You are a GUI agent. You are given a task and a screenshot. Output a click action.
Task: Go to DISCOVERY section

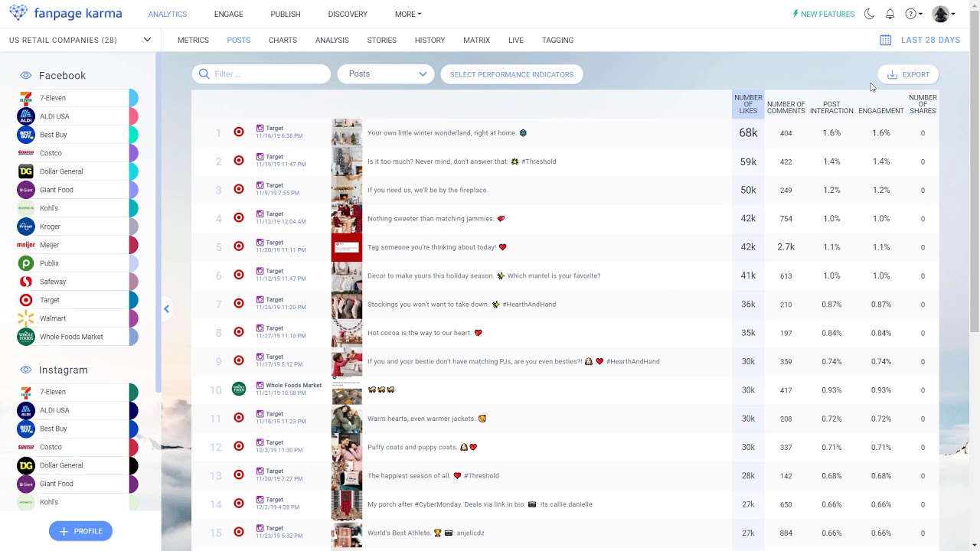tap(348, 14)
